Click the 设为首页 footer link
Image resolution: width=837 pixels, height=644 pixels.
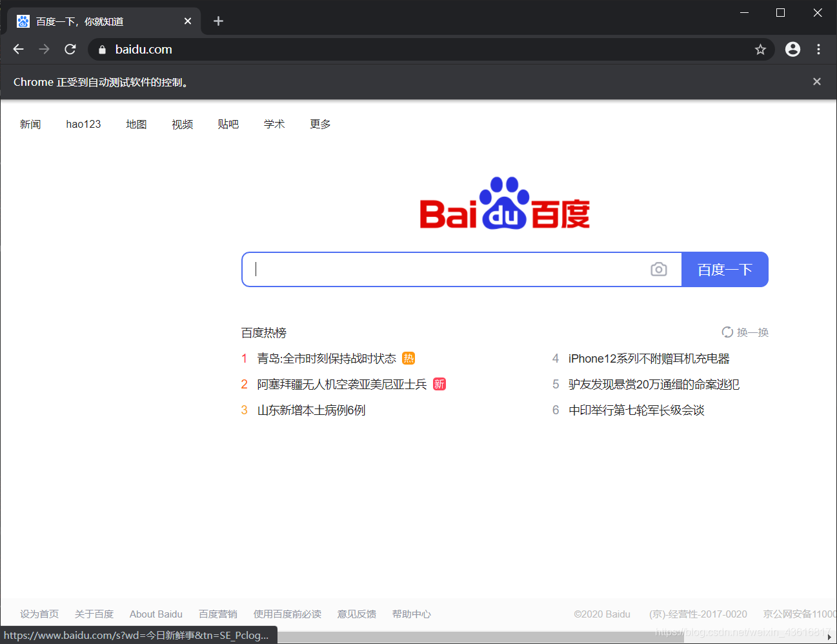coord(39,614)
